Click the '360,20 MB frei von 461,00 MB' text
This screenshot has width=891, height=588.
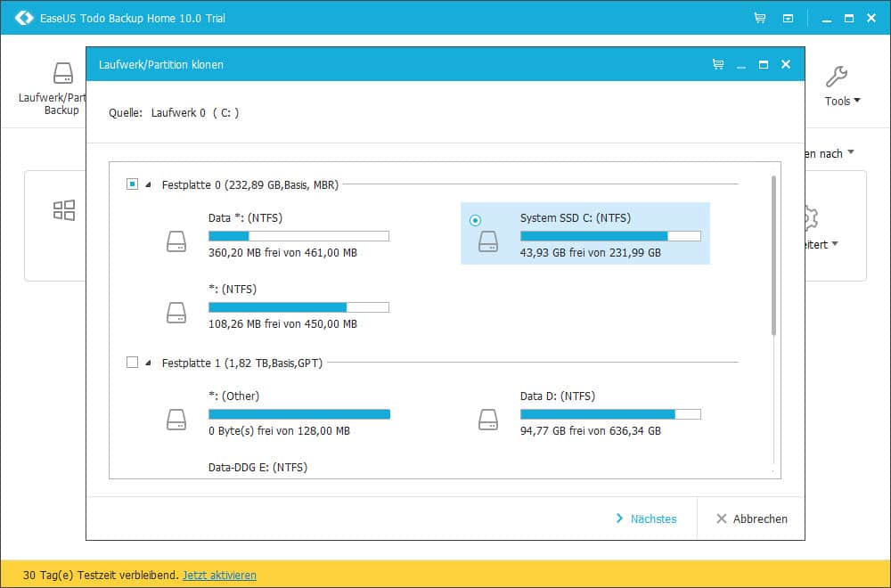pyautogui.click(x=283, y=253)
